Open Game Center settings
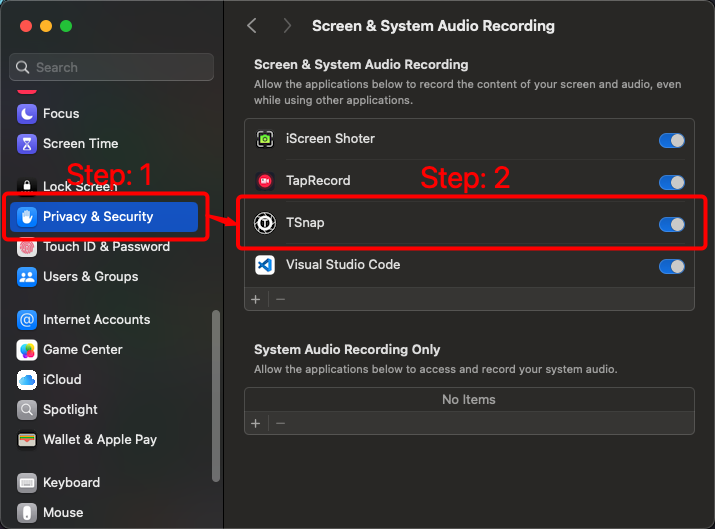 click(82, 349)
